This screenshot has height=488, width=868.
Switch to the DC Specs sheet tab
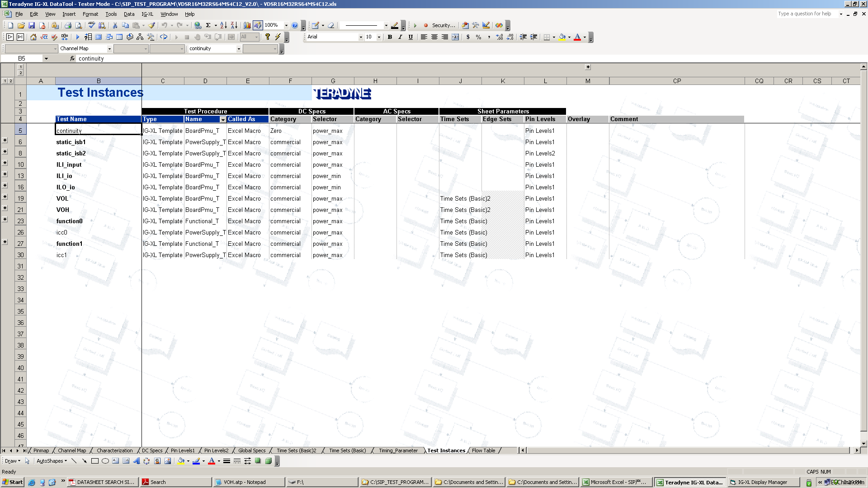point(152,450)
